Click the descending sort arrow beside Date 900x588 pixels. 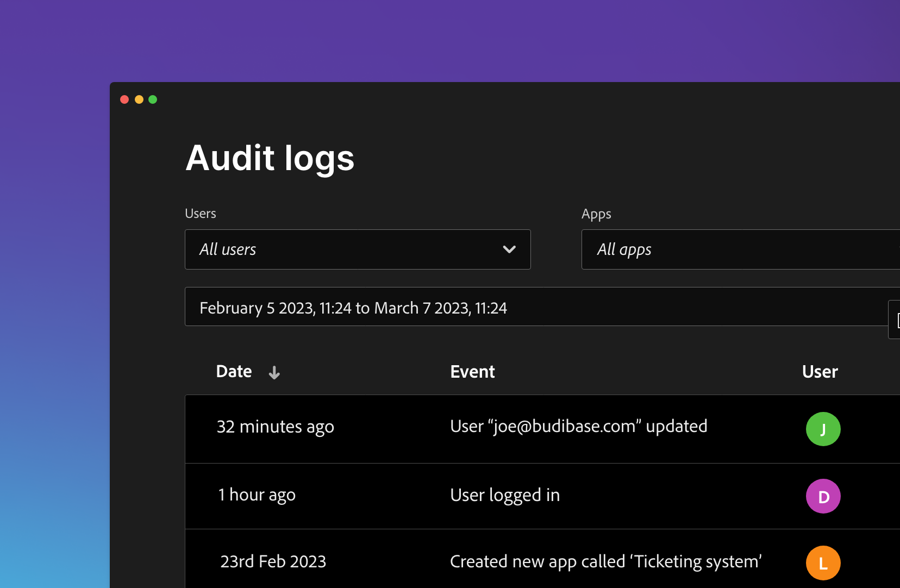[274, 373]
